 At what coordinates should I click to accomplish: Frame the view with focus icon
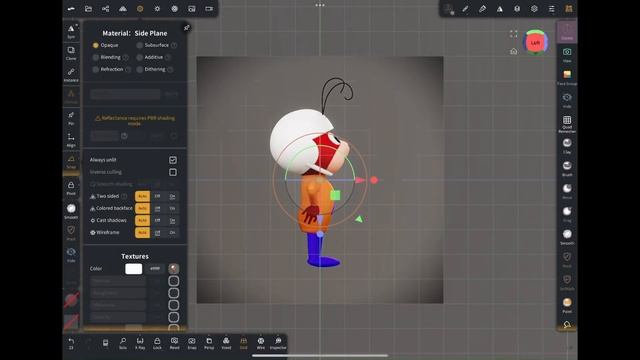click(x=513, y=34)
